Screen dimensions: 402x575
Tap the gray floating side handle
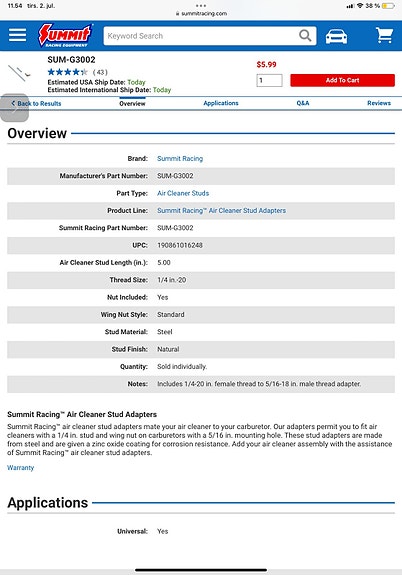[14, 108]
